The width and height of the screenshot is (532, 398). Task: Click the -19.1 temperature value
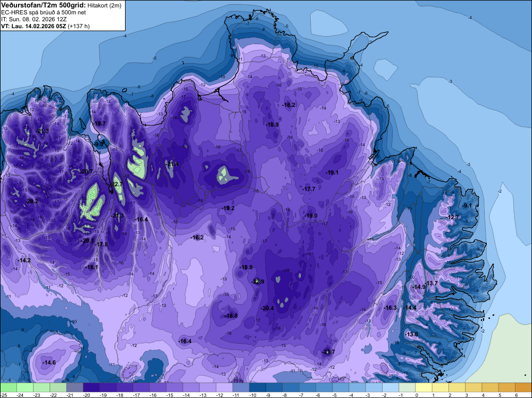tap(332, 172)
